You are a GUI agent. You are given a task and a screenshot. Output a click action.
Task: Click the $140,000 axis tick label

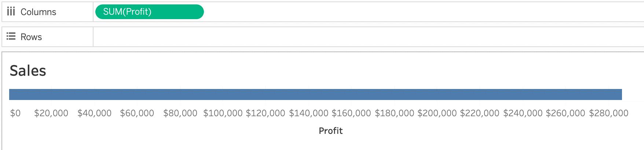[x=308, y=113]
